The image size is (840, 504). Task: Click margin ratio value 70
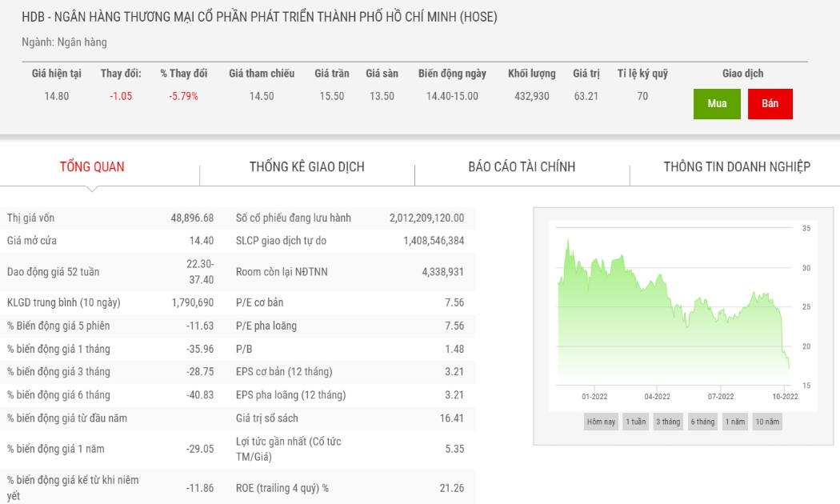(642, 97)
